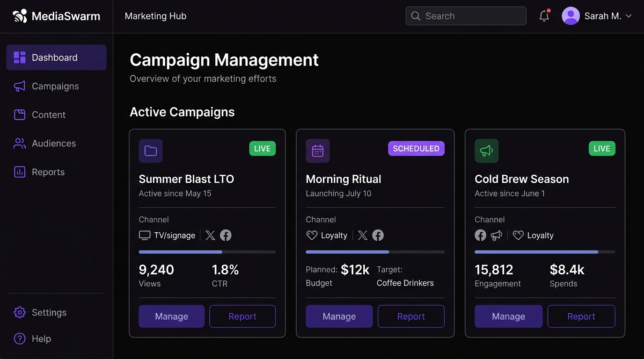
Task: Click the Facebook icon in Cold Brew Season
Action: pyautogui.click(x=481, y=235)
